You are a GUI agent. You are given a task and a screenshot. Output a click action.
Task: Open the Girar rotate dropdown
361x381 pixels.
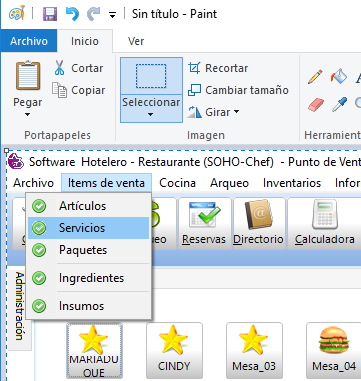coord(213,112)
